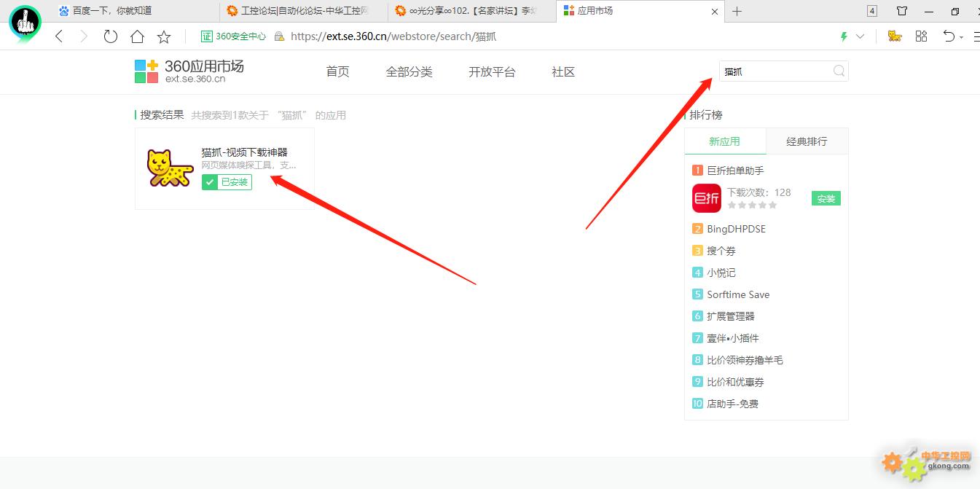Open 比价领神券撸羊毛 in the ranking list

745,360
